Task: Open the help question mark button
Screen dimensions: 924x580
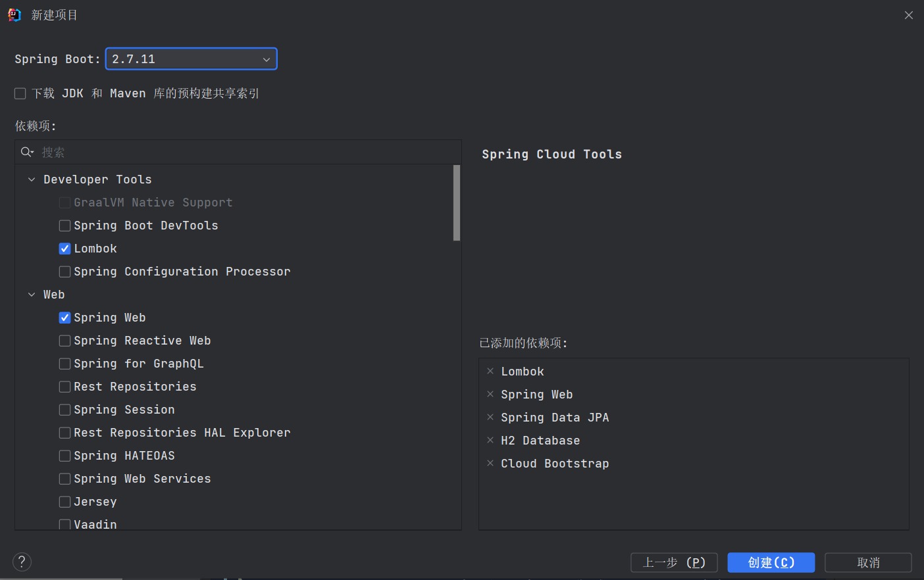Action: (22, 562)
